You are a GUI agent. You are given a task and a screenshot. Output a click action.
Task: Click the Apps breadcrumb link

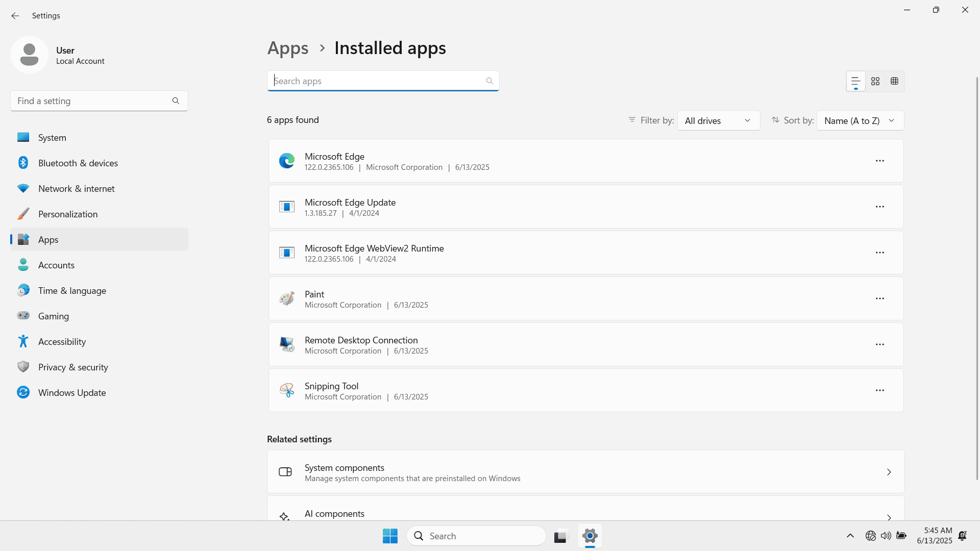(x=288, y=48)
